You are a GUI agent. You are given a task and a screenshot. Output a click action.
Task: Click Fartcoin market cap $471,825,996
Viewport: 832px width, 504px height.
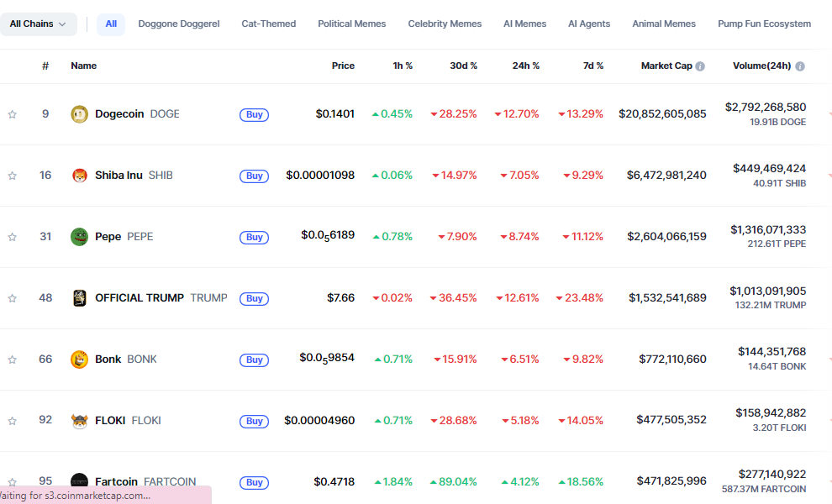[671, 480]
